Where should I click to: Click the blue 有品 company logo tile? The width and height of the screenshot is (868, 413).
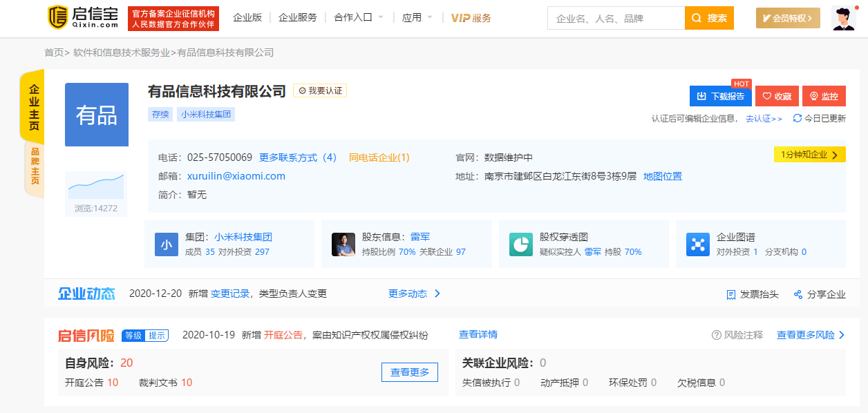coord(97,115)
